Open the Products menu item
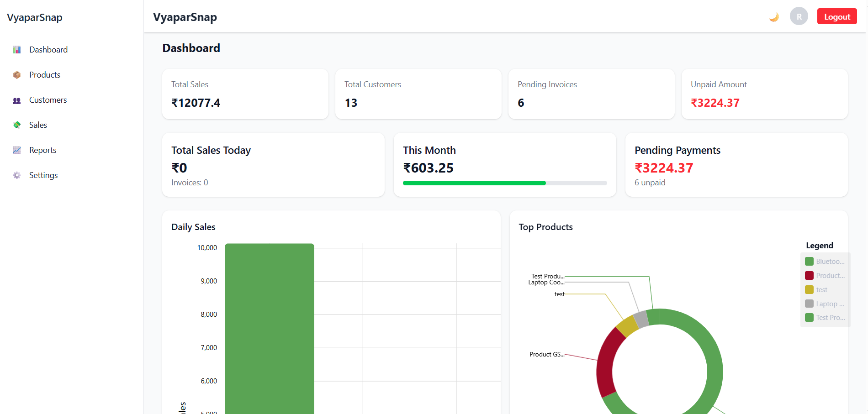The height and width of the screenshot is (414, 868). (x=45, y=75)
